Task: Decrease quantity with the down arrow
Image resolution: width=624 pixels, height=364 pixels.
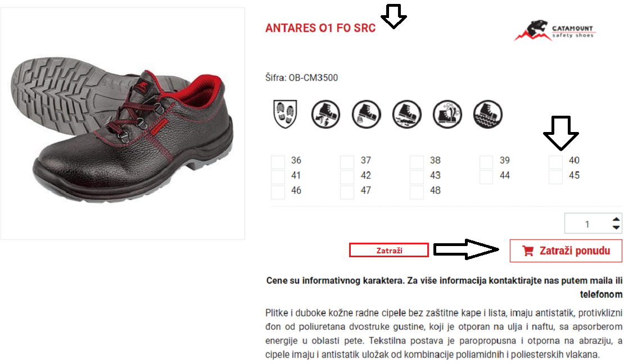Action: (616, 228)
